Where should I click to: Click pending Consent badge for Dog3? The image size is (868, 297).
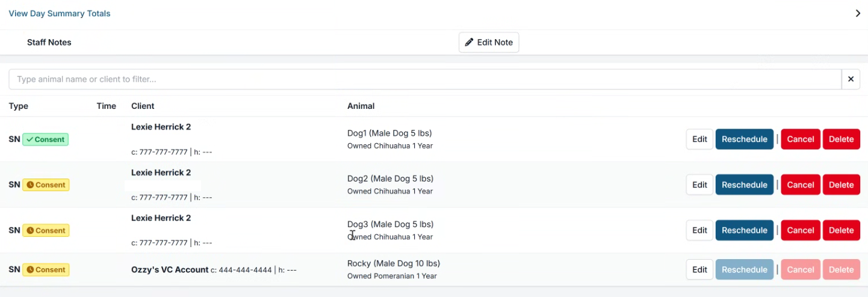[46, 231]
